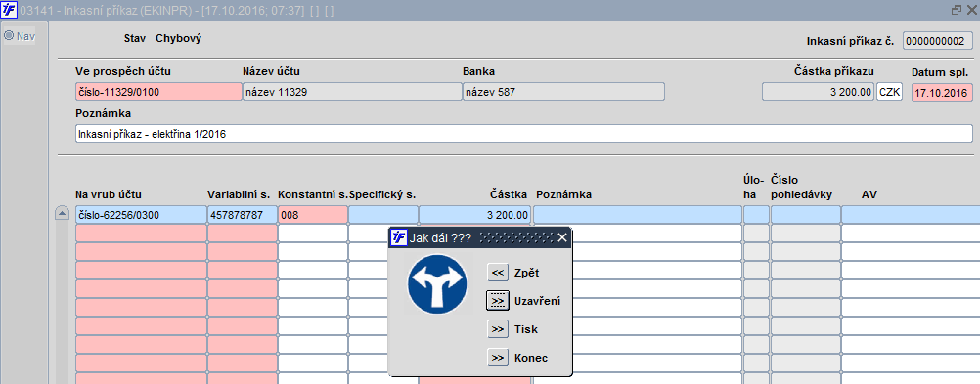Click the iF application icon in window title
The height and width of the screenshot is (384, 980).
pos(9,10)
